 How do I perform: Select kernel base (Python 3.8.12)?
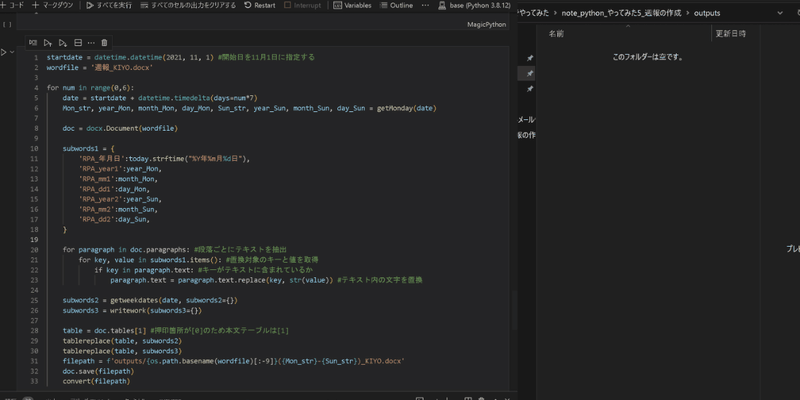click(x=474, y=5)
